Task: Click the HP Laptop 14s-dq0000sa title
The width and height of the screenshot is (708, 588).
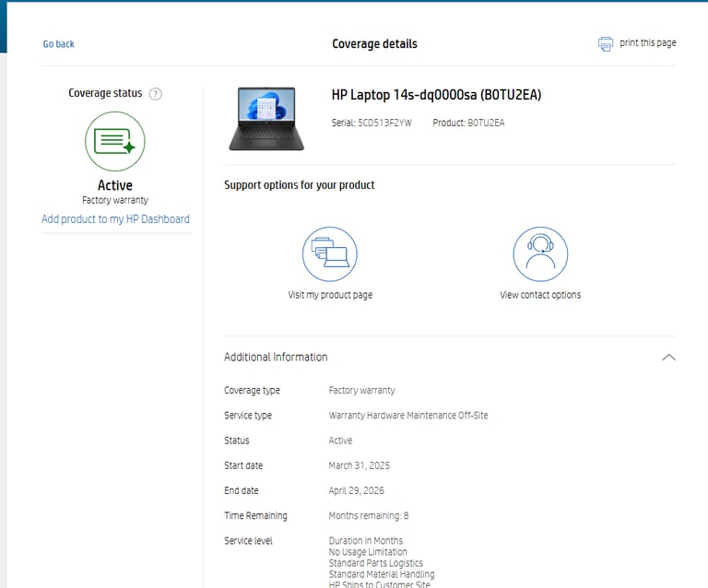Action: pos(436,95)
